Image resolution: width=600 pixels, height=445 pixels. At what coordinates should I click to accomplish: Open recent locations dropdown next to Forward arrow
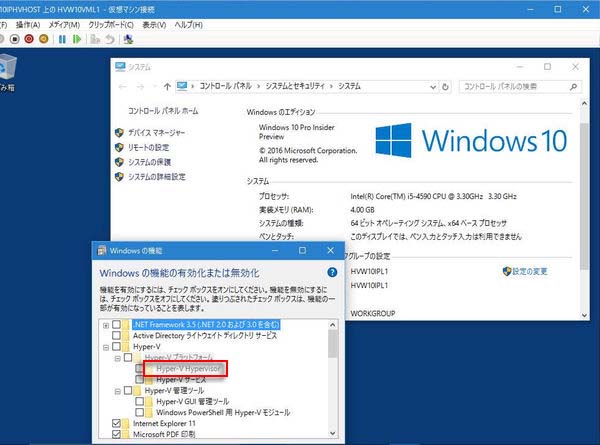coord(154,87)
